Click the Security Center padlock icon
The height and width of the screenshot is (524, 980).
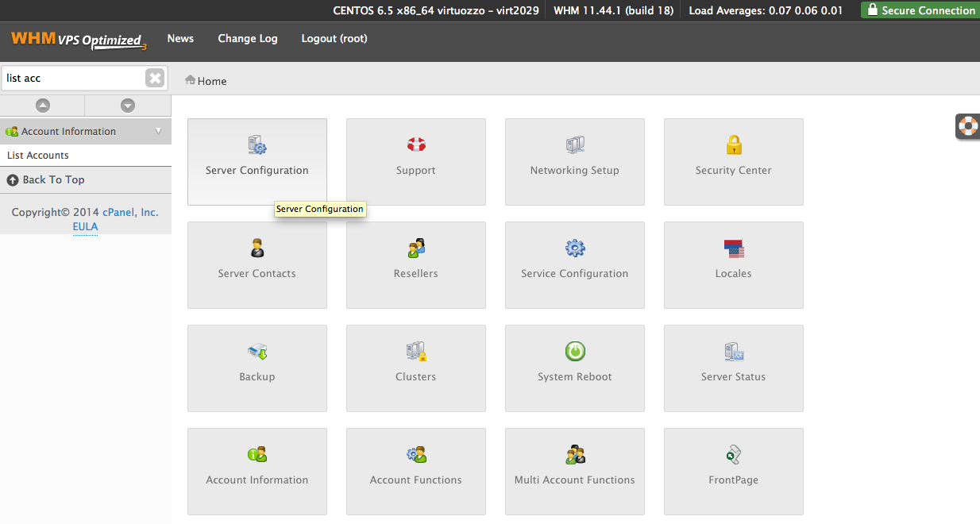click(734, 144)
